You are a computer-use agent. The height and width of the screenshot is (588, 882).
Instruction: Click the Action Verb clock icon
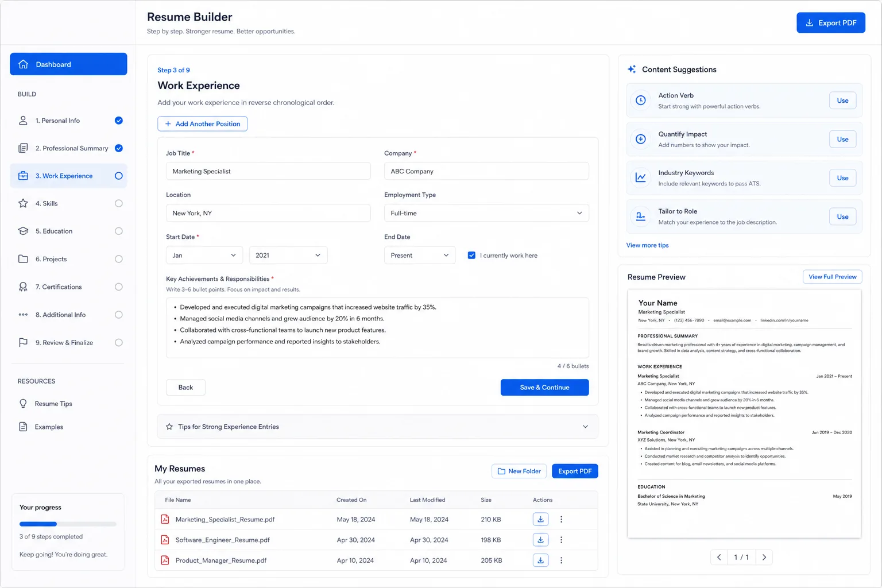(641, 100)
